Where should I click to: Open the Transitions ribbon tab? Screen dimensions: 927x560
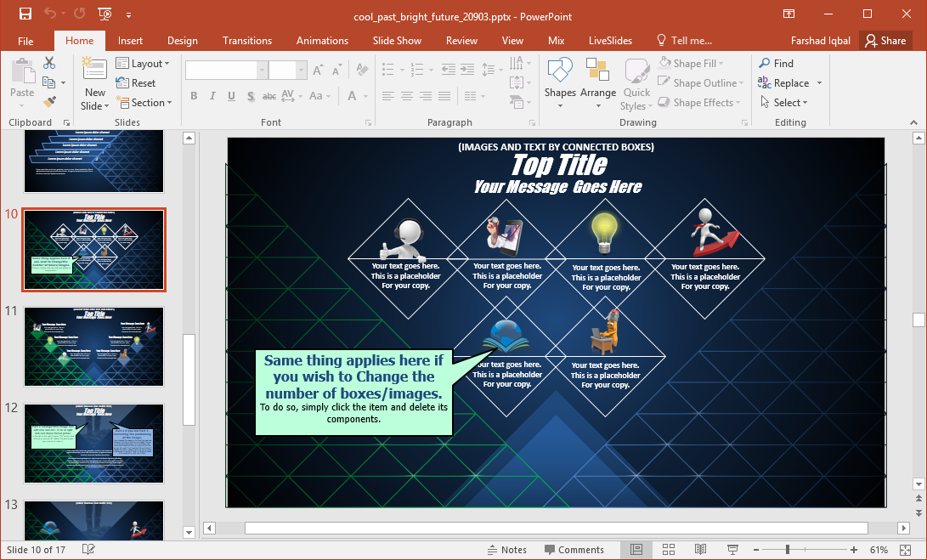[247, 41]
